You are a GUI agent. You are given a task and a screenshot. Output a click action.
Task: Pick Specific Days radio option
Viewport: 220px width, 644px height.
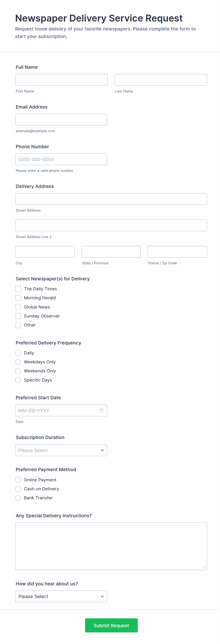click(18, 380)
